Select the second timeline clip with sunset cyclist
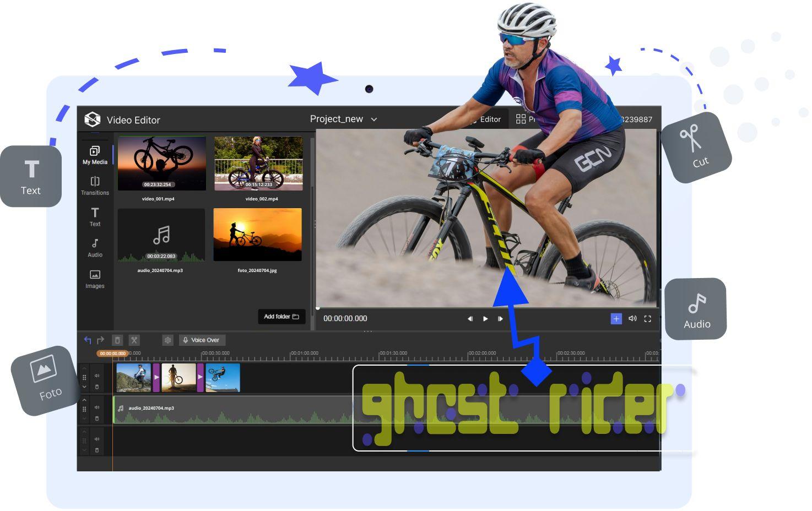This screenshot has width=812, height=511. pyautogui.click(x=178, y=378)
